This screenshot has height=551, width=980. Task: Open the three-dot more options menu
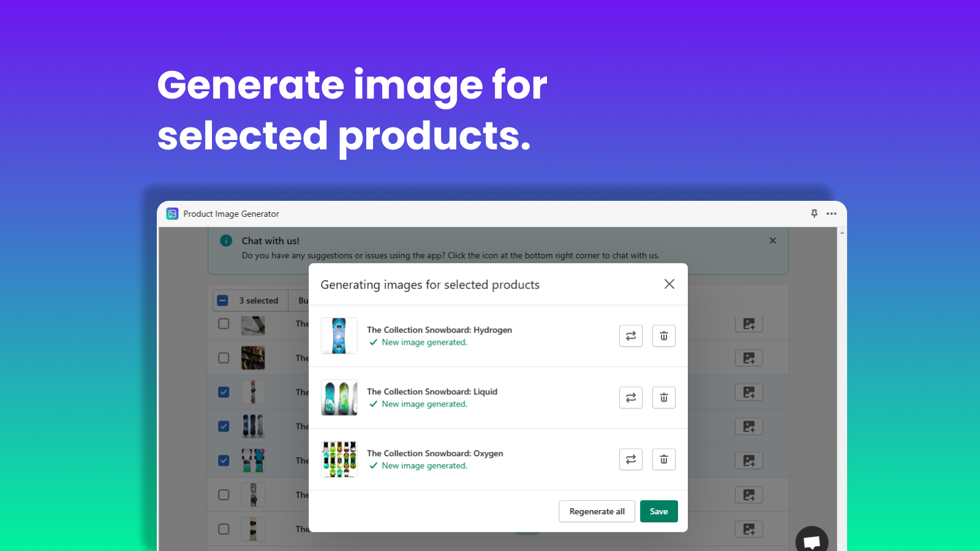831,214
